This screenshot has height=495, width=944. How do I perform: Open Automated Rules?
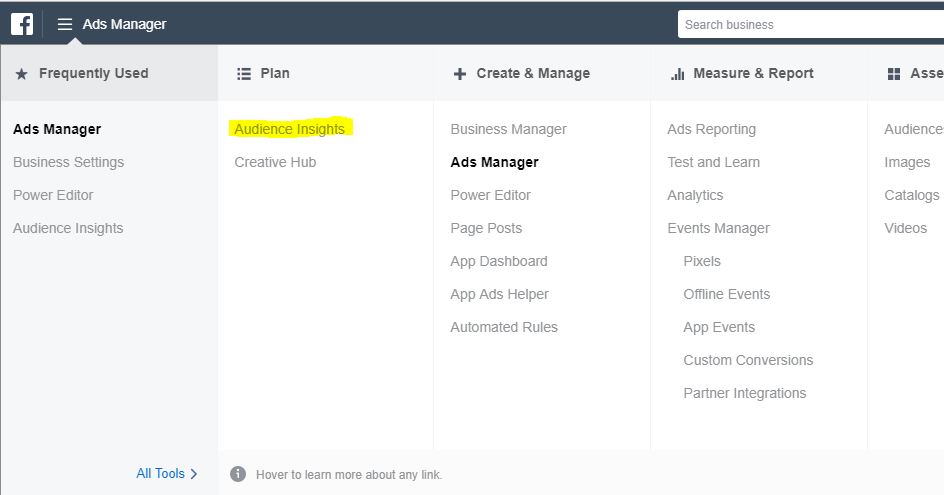(504, 327)
